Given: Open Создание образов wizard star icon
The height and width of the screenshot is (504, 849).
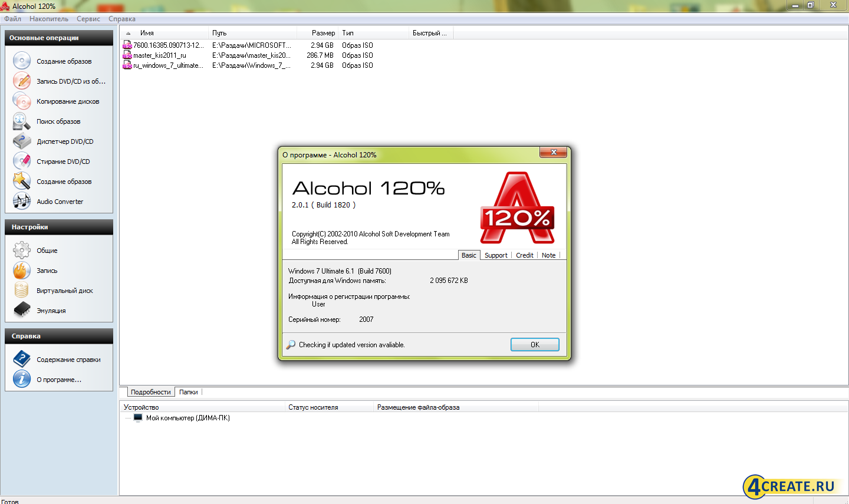Looking at the screenshot, I should pos(22,181).
